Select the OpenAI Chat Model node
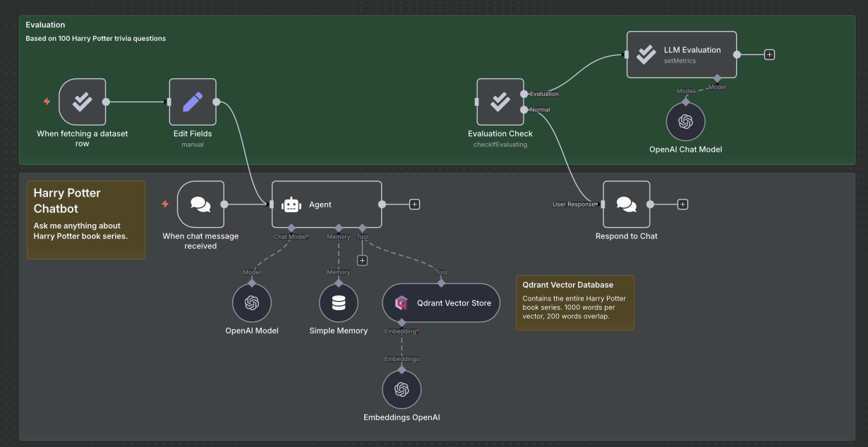The image size is (868, 447). [685, 121]
